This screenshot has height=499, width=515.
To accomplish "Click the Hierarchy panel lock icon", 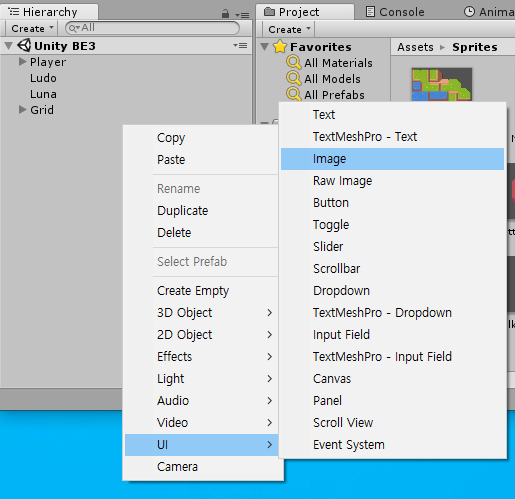I will [225, 14].
